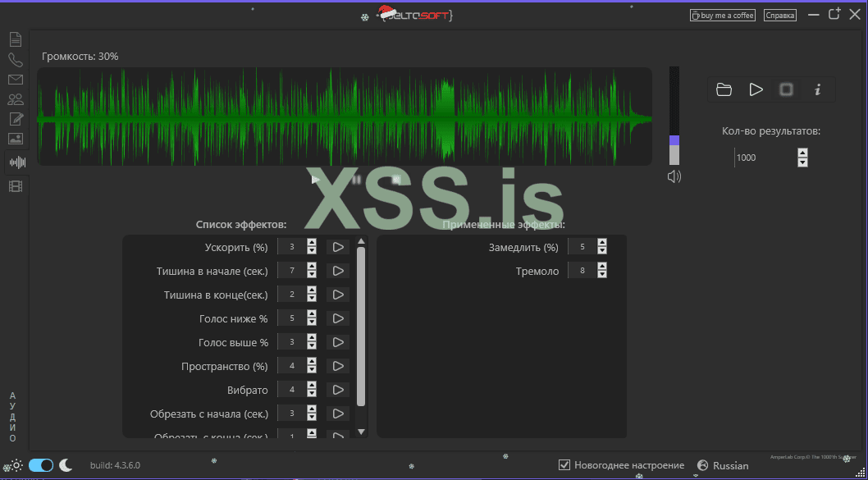
Task: Start processing with the play icon
Action: point(756,89)
